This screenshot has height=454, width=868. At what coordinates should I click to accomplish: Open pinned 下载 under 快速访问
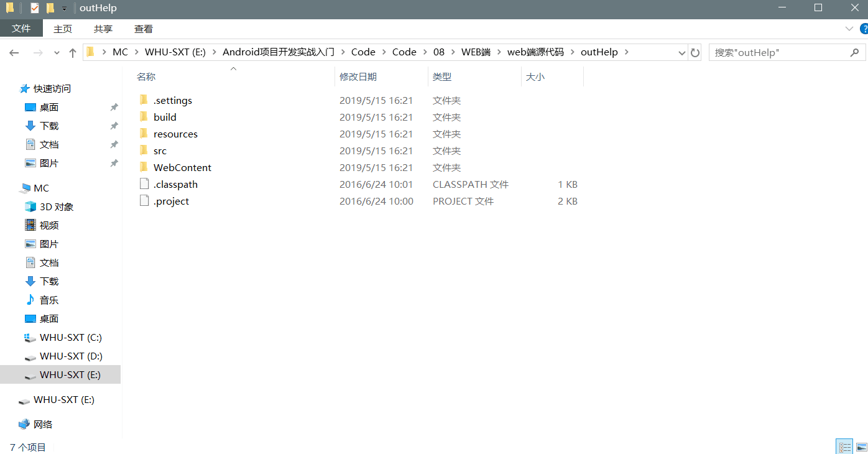[49, 126]
